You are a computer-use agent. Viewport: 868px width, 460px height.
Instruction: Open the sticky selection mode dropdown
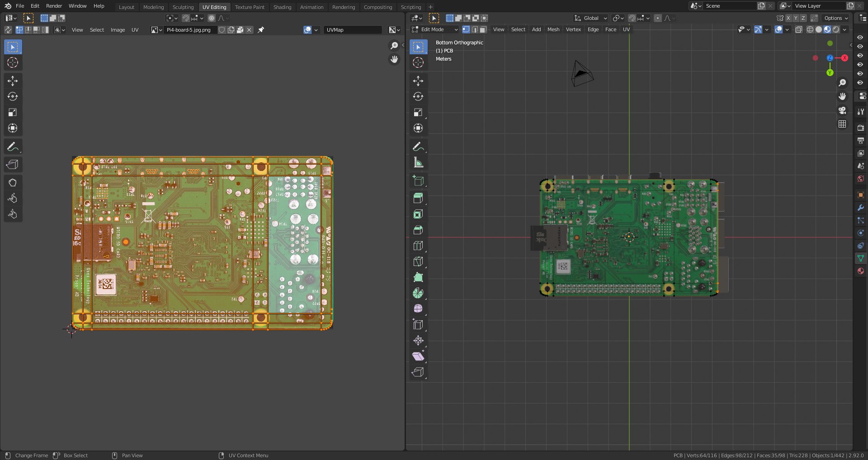[60, 30]
